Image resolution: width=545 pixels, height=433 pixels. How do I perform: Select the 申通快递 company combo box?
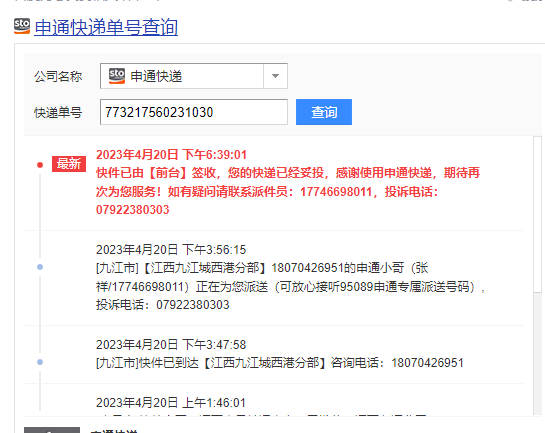tap(194, 76)
